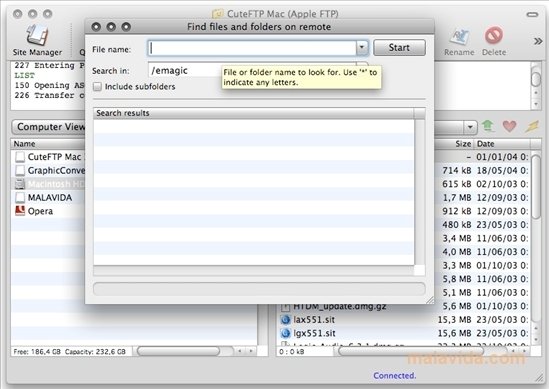Screen dimensions: 549x389
Task: Enable the Include subfolders checkbox
Action: pyautogui.click(x=97, y=86)
